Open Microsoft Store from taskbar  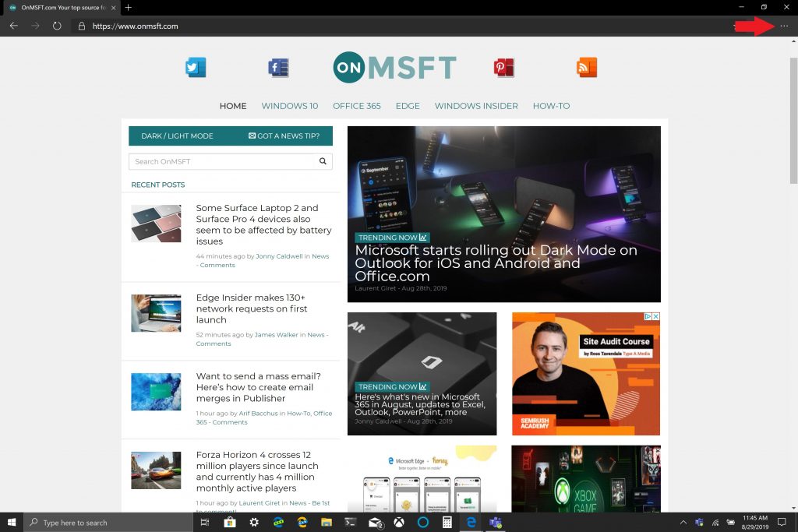[x=230, y=523]
